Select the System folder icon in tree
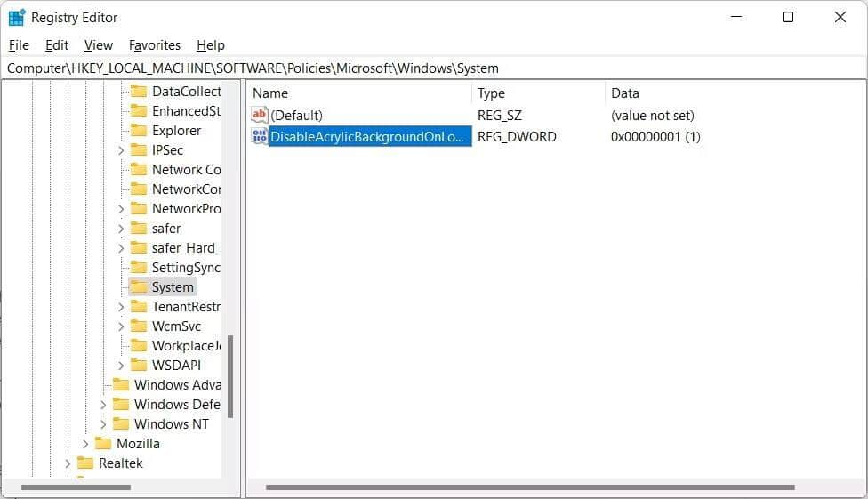 (138, 287)
